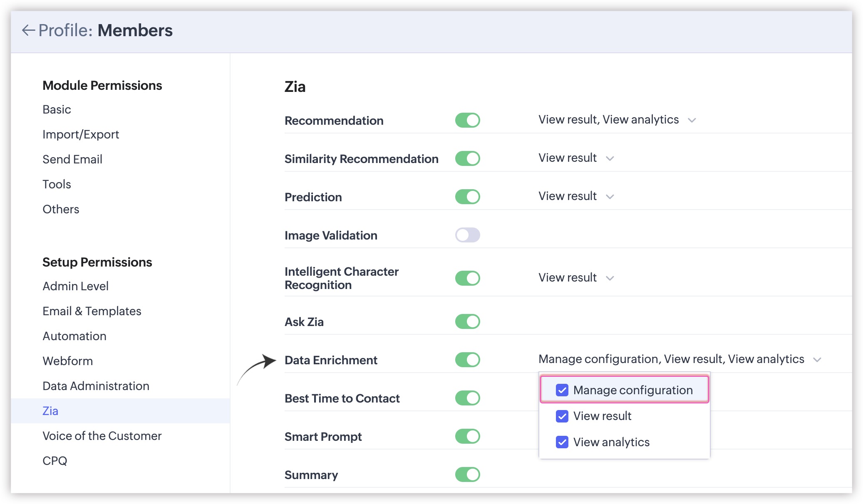The image size is (863, 504).
Task: Expand Intelligent Character Recognition View result dropdown
Action: coord(610,278)
